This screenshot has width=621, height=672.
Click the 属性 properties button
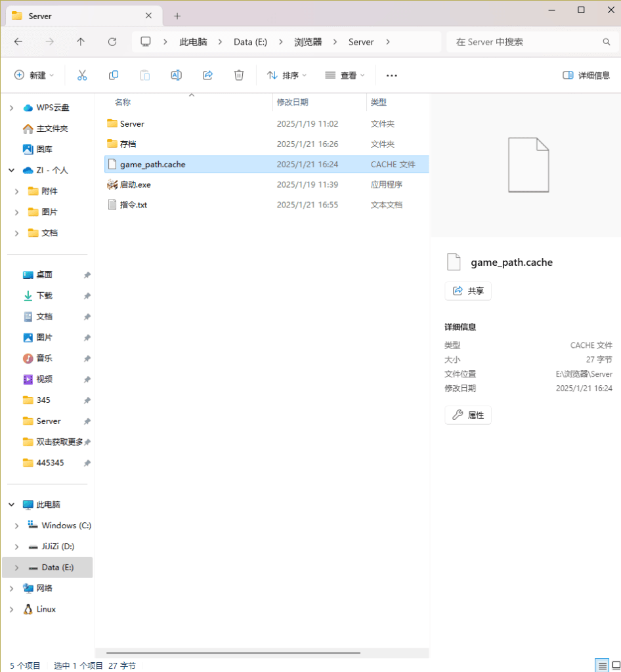(468, 415)
